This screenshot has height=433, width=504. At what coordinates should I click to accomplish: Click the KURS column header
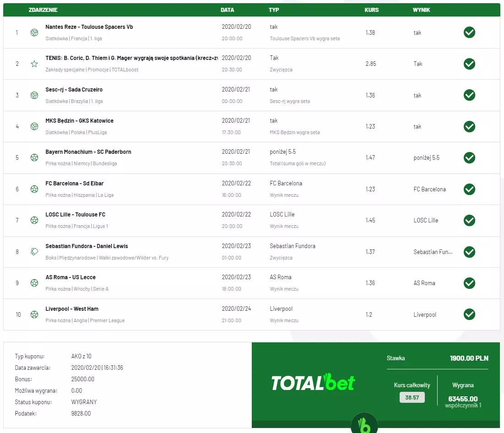[371, 10]
